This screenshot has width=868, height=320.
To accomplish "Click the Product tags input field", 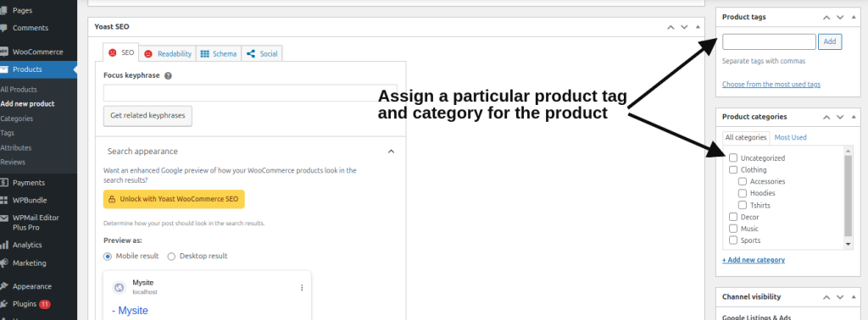I will pyautogui.click(x=769, y=42).
